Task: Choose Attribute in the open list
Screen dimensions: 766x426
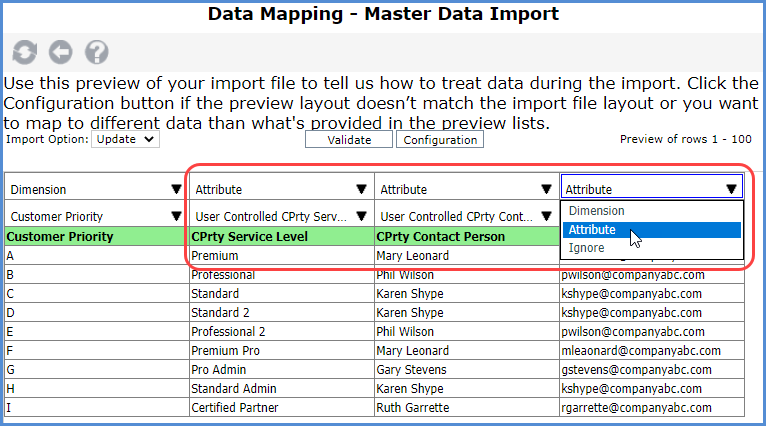Action: point(592,230)
